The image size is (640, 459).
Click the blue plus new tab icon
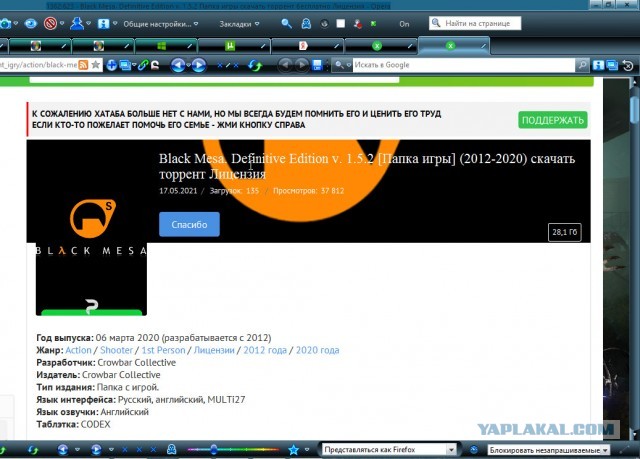point(111,65)
